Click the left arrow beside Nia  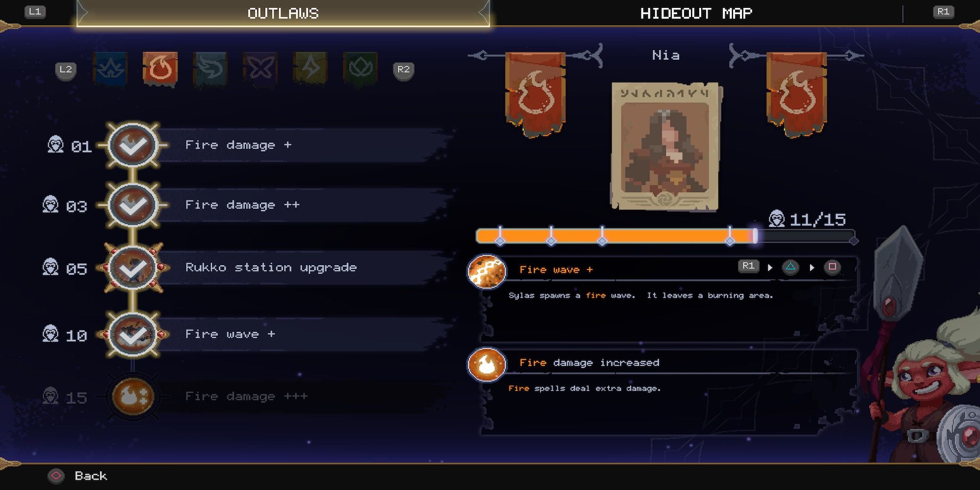pos(483,55)
